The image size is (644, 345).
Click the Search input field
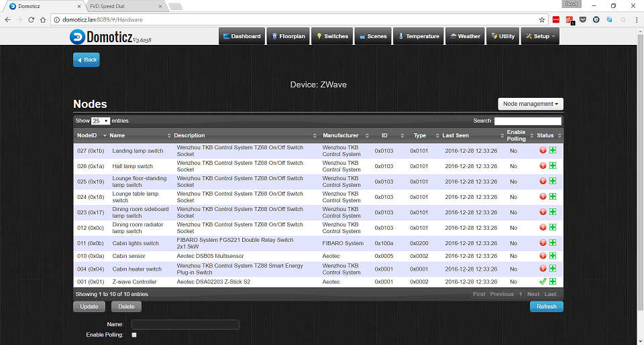pyautogui.click(x=528, y=121)
